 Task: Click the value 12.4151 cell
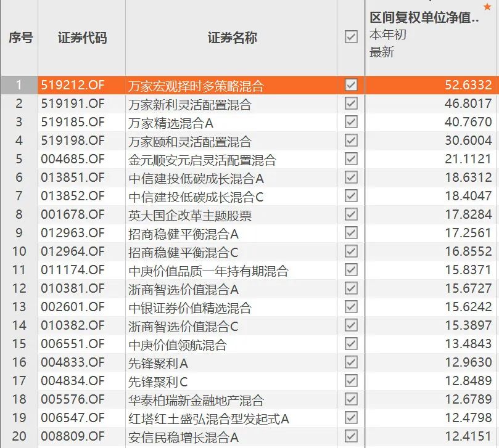pyautogui.click(x=468, y=436)
